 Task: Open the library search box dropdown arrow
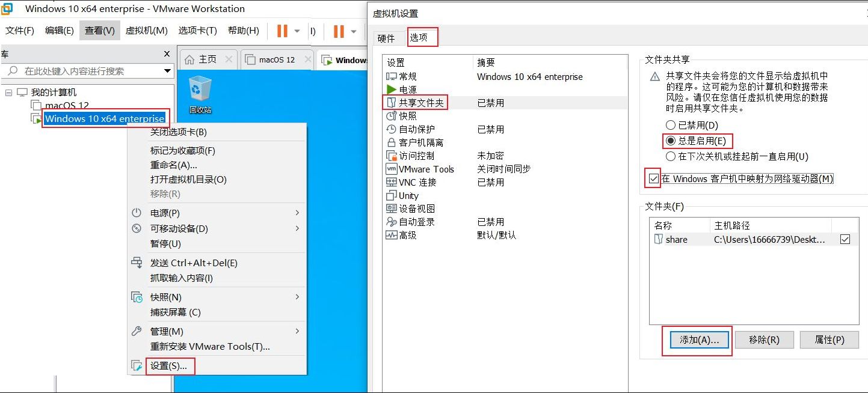168,71
